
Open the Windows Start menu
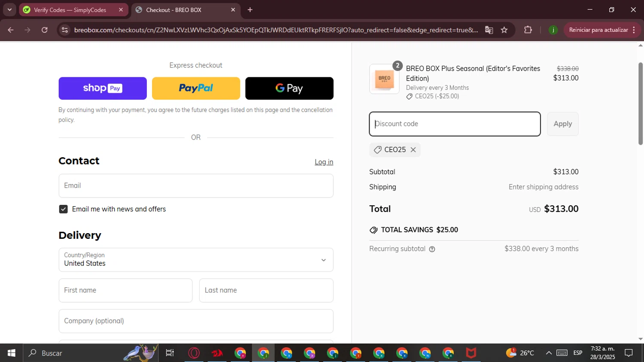pyautogui.click(x=12, y=353)
